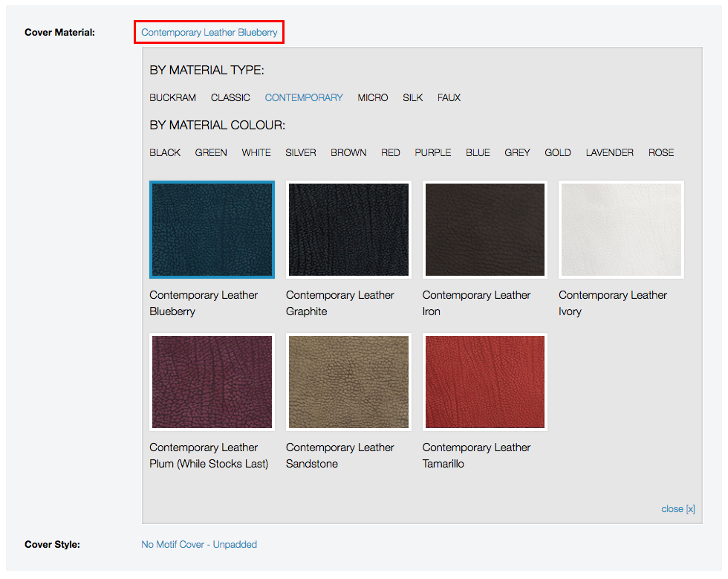The image size is (728, 579).
Task: Choose the Contemporary Leather Graphite swatch
Action: [348, 230]
